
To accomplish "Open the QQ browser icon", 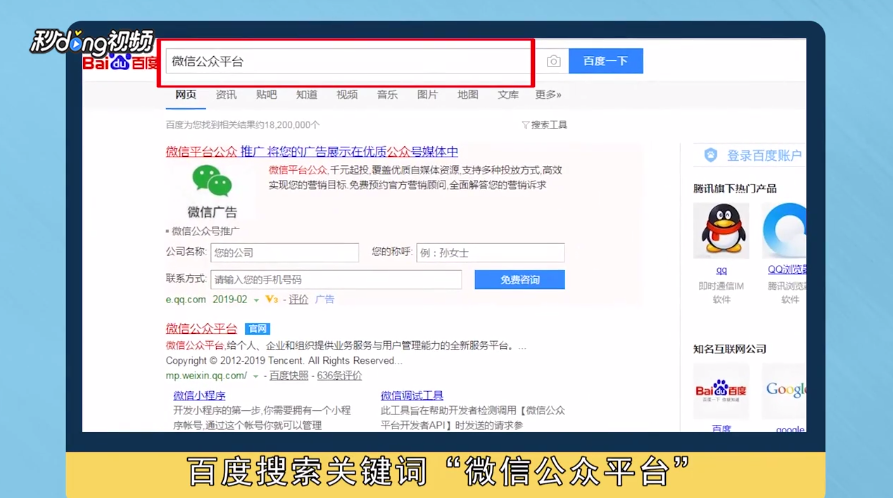I will (x=784, y=231).
